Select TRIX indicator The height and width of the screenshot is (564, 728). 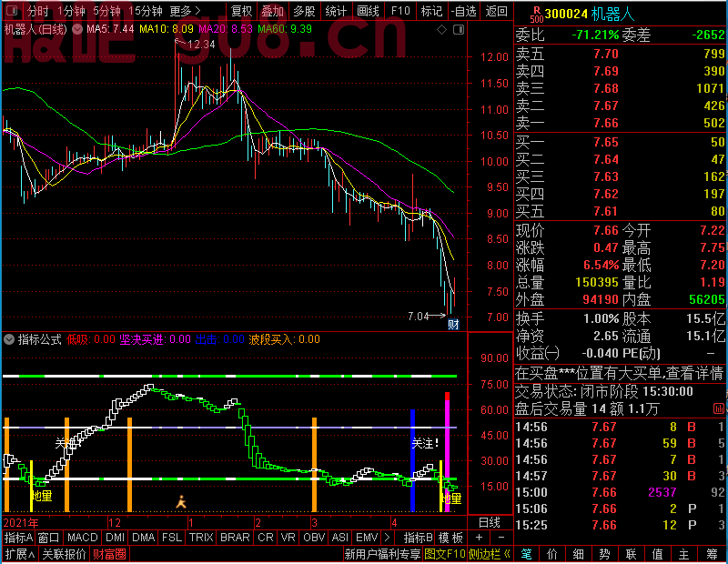tap(201, 538)
